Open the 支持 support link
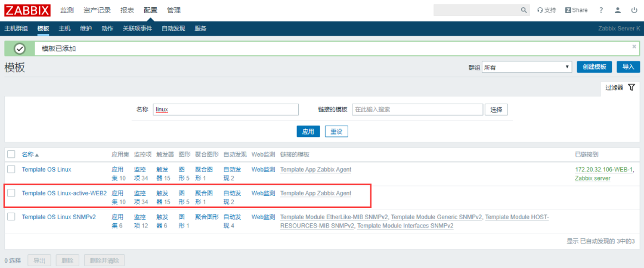 click(x=547, y=10)
